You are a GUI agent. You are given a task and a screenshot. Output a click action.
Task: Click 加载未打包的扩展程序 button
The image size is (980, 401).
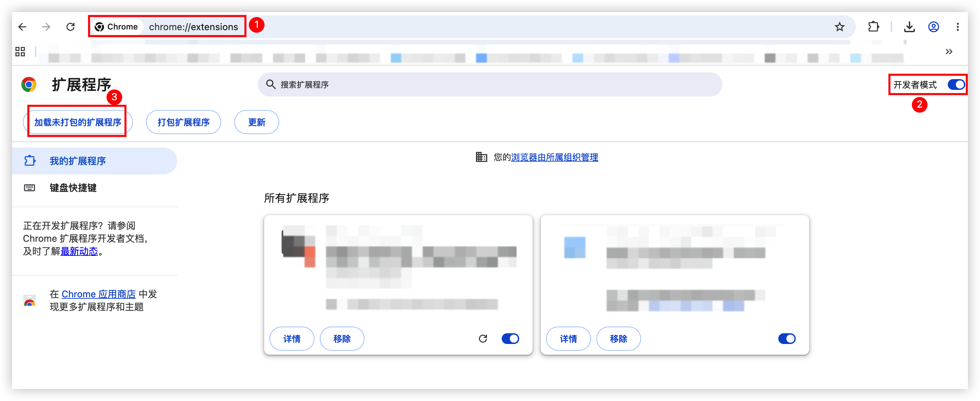click(78, 122)
